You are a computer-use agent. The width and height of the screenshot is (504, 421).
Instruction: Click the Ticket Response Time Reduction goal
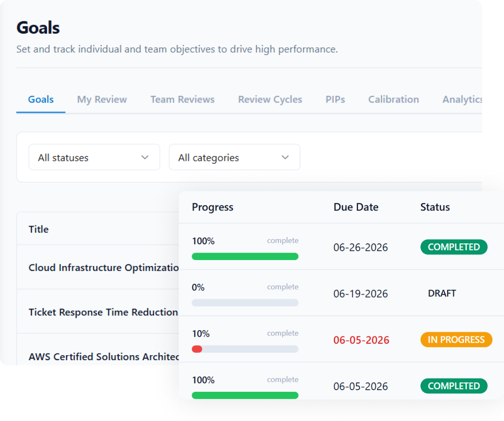(103, 312)
